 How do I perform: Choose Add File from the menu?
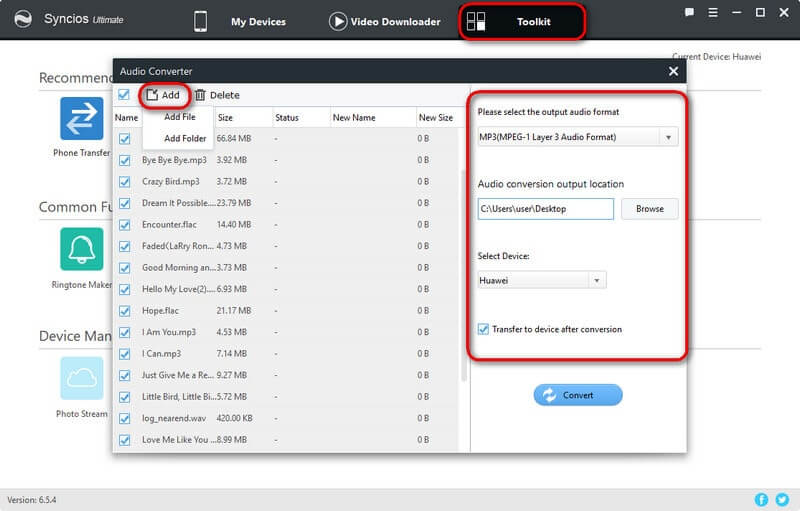click(180, 117)
